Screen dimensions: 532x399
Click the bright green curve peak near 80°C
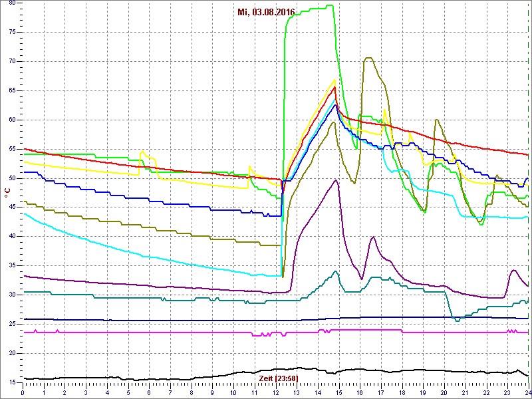(329, 5)
